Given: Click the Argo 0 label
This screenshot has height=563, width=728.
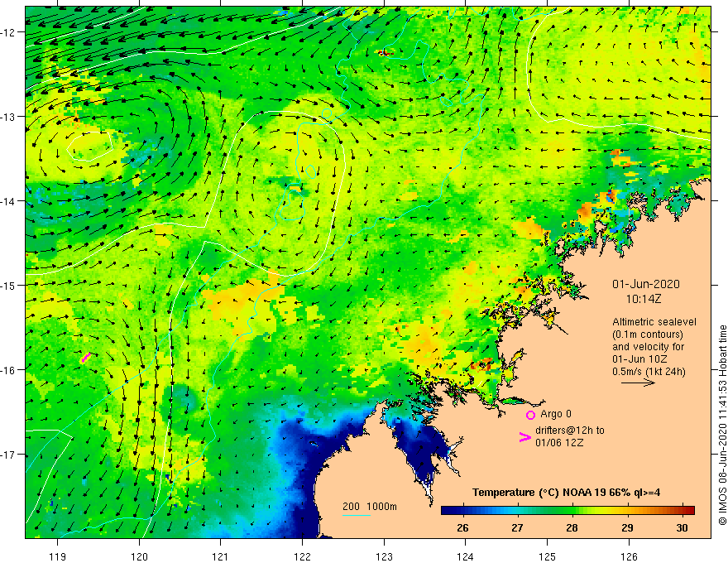Looking at the screenshot, I should 556,414.
